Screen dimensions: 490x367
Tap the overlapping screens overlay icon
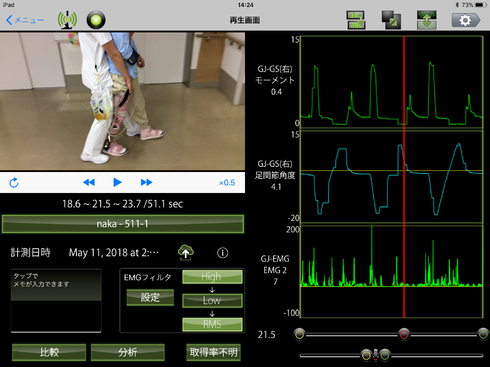391,20
